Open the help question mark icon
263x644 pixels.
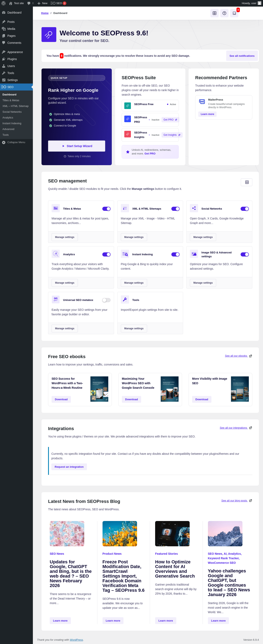[224, 13]
